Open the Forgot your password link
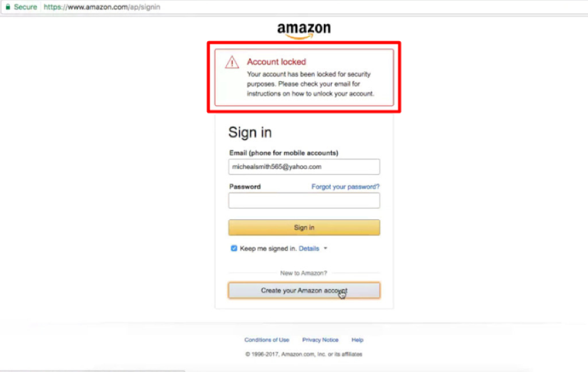 345,186
